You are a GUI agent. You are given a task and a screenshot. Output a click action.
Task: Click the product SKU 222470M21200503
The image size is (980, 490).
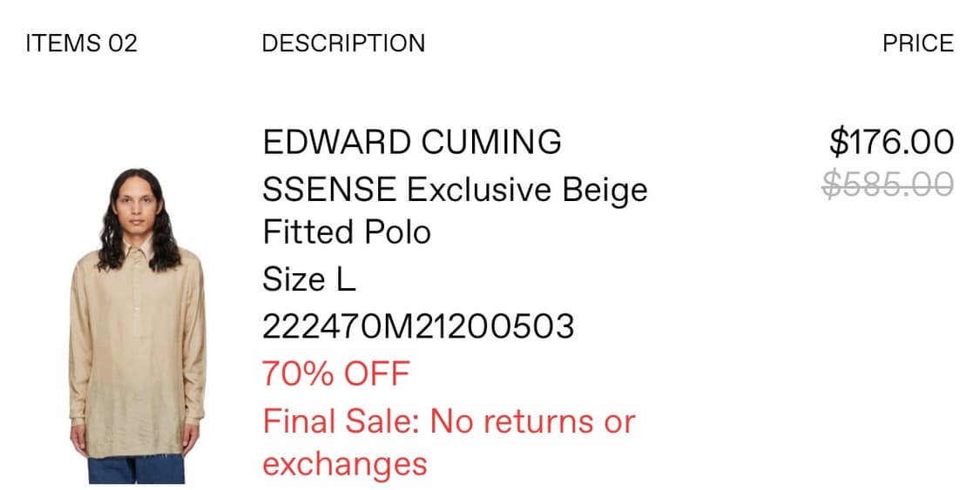tap(418, 326)
